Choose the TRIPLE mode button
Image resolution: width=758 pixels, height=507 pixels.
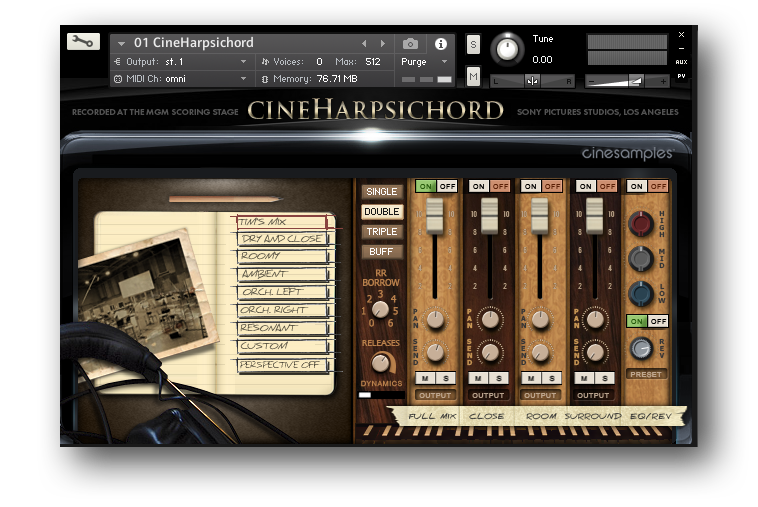(381, 232)
